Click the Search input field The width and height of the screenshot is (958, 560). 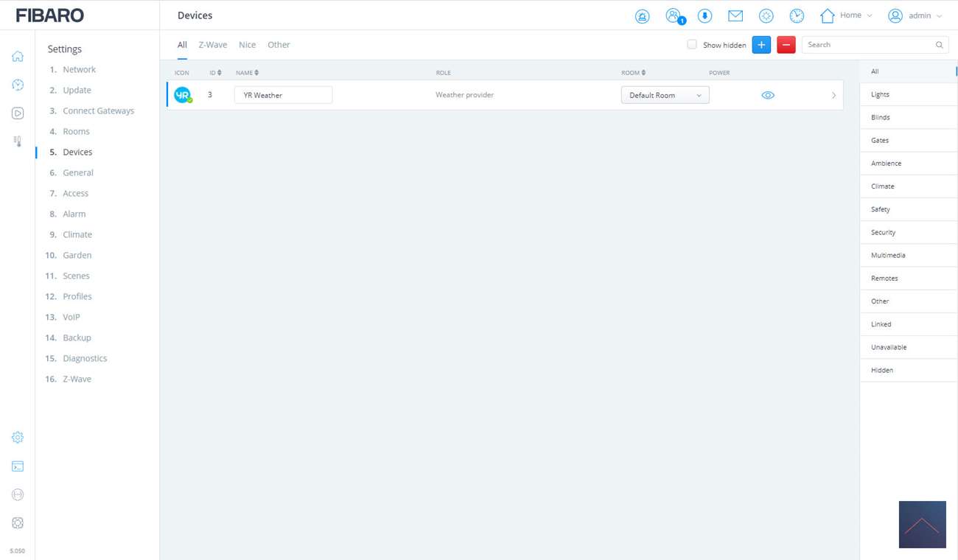point(868,45)
